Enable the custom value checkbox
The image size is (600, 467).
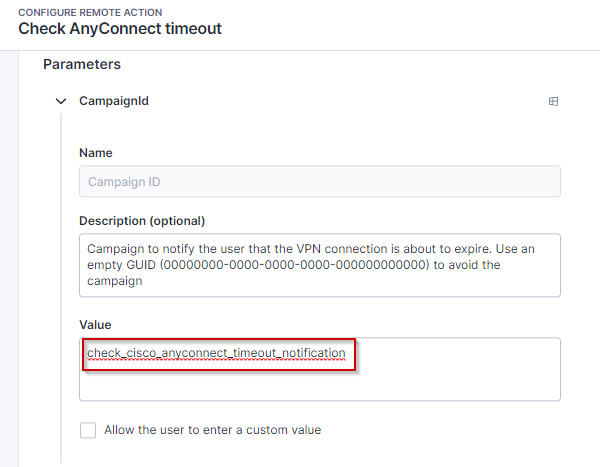88,430
